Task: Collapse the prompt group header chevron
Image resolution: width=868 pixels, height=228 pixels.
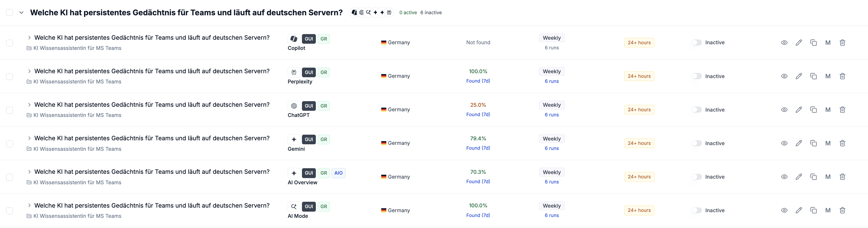Action: coord(21,13)
